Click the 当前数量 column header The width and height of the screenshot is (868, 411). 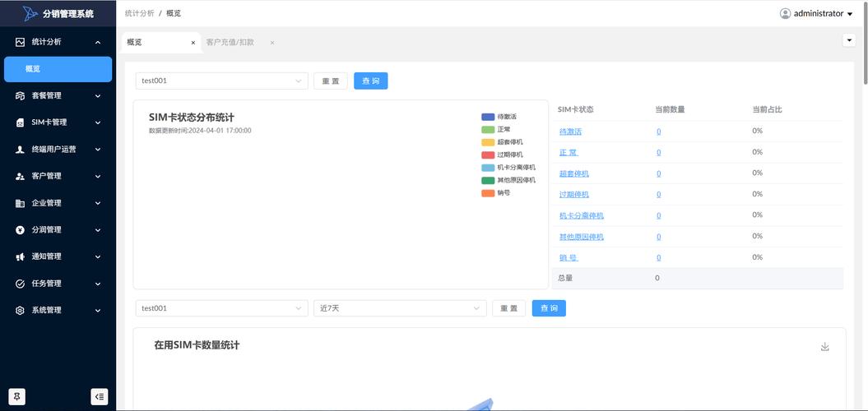tap(670, 109)
